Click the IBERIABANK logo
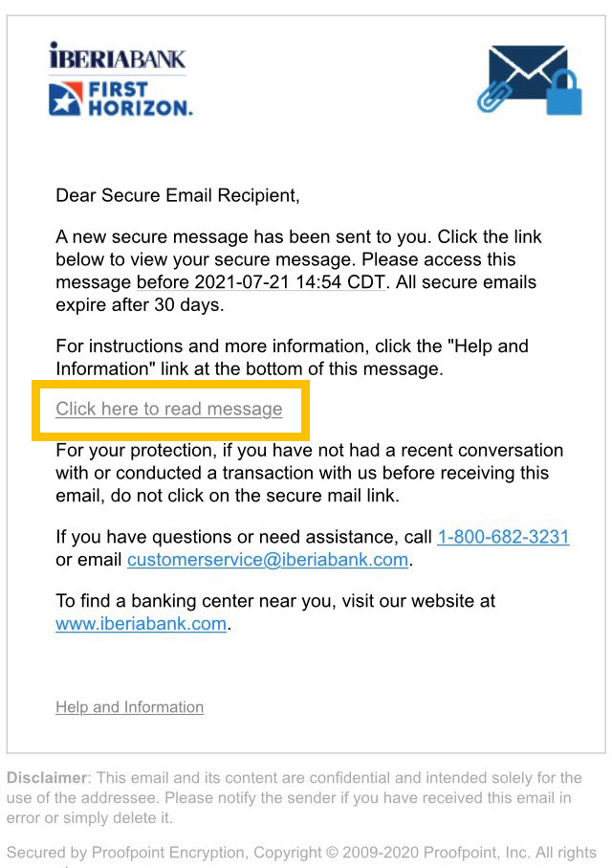 [x=118, y=56]
